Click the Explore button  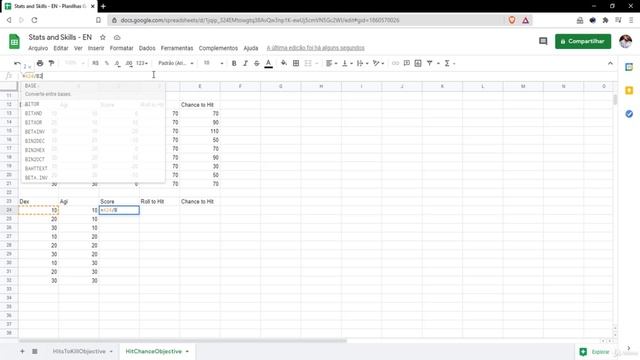pos(595,351)
